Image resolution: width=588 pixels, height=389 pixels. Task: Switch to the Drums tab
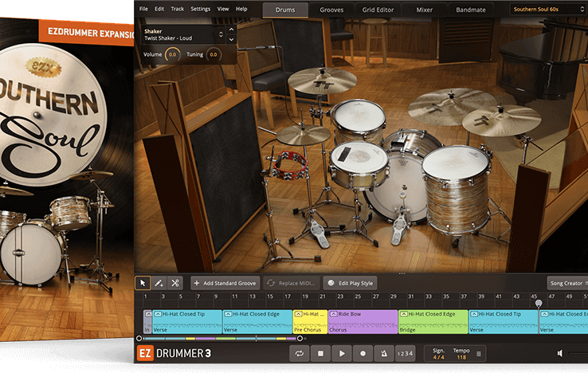[x=285, y=10]
